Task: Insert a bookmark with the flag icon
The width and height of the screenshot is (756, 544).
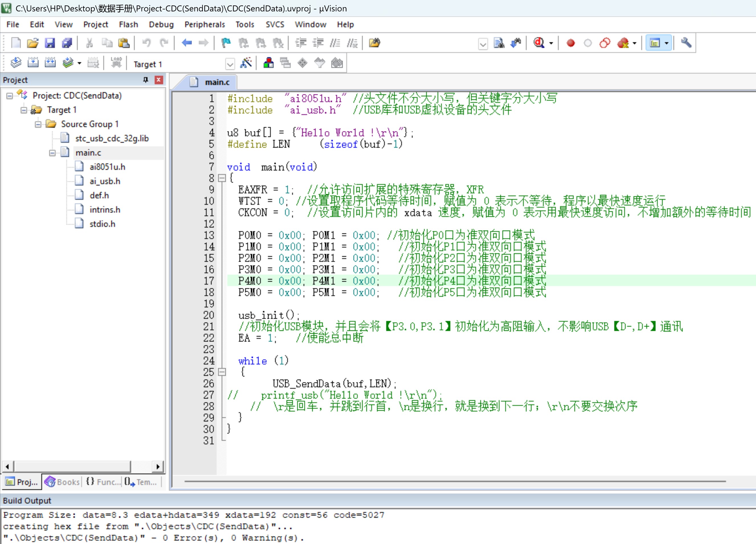Action: point(226,43)
